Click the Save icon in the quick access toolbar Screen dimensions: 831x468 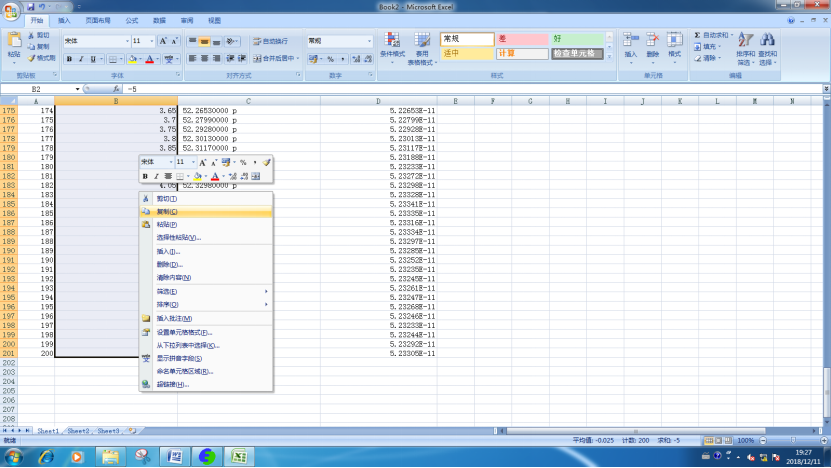[x=31, y=7]
